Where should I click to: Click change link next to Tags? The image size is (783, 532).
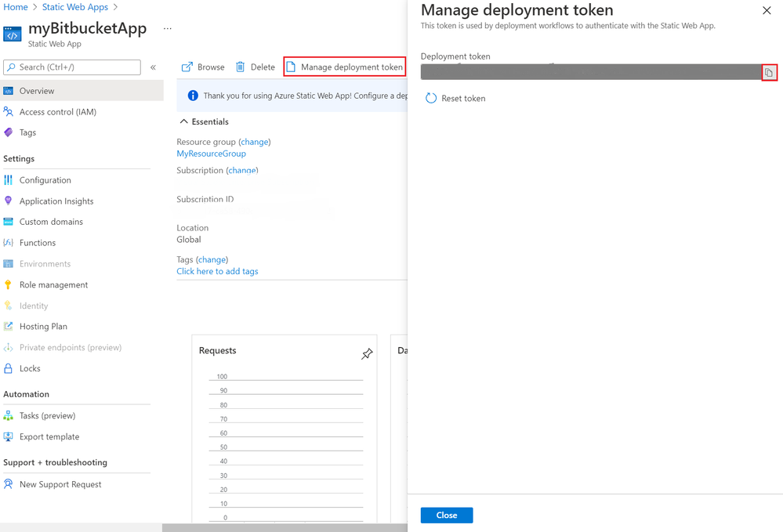click(212, 259)
